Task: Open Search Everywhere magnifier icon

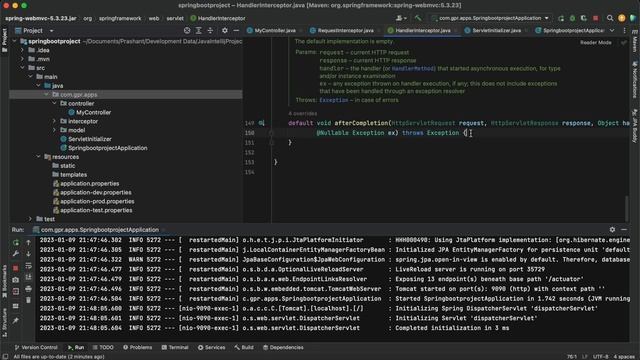Action: pos(610,18)
